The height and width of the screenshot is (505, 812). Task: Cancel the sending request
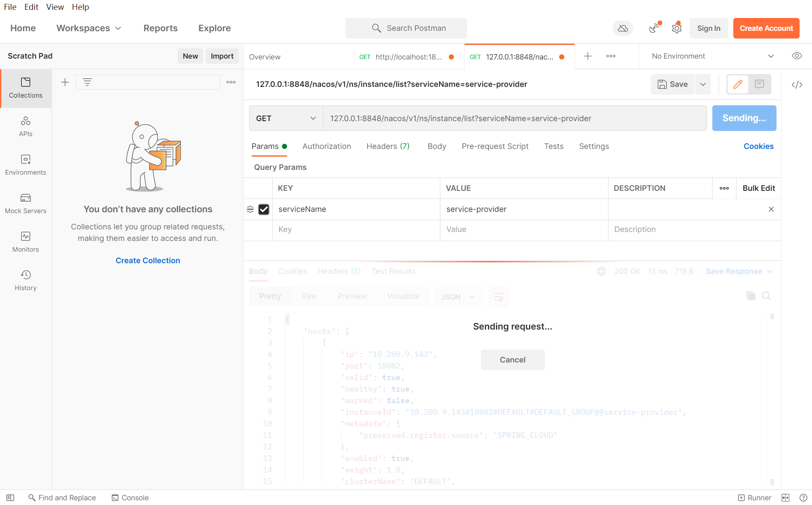coord(513,360)
